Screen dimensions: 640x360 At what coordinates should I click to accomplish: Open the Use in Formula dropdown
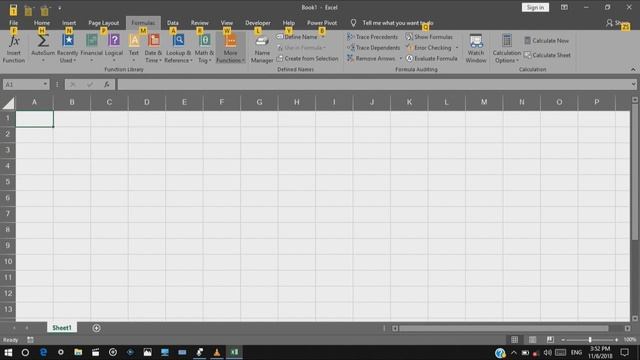[x=301, y=48]
